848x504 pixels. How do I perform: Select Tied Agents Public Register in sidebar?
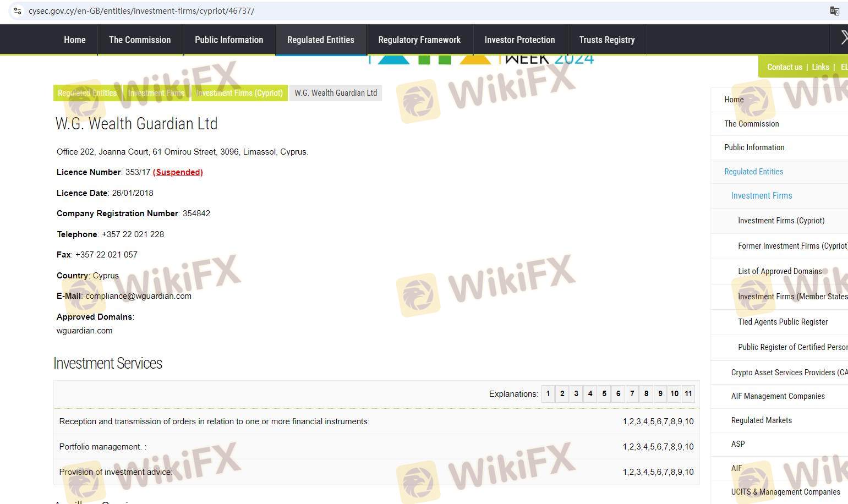click(783, 322)
